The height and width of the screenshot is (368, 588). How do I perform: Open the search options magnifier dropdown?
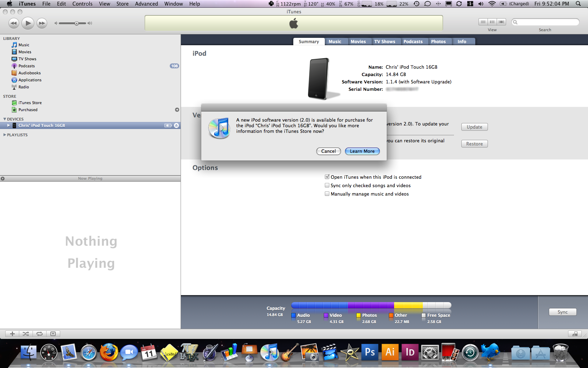pyautogui.click(x=515, y=22)
